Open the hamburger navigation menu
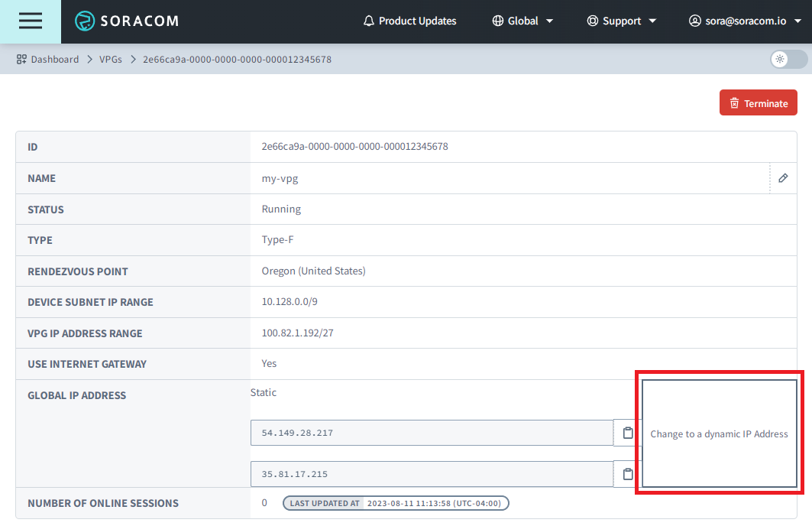The image size is (812, 526). 30,21
